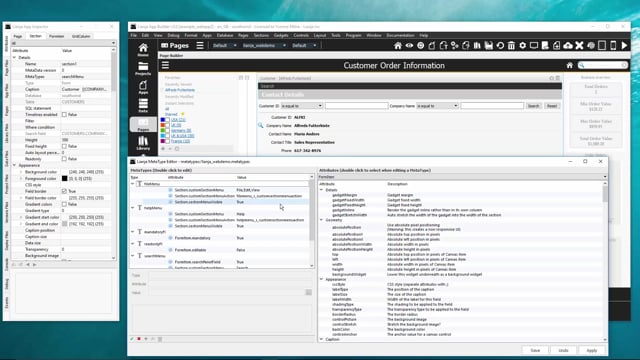
Task: Check the France checkbox in the saved selections list
Action: coord(168,141)
